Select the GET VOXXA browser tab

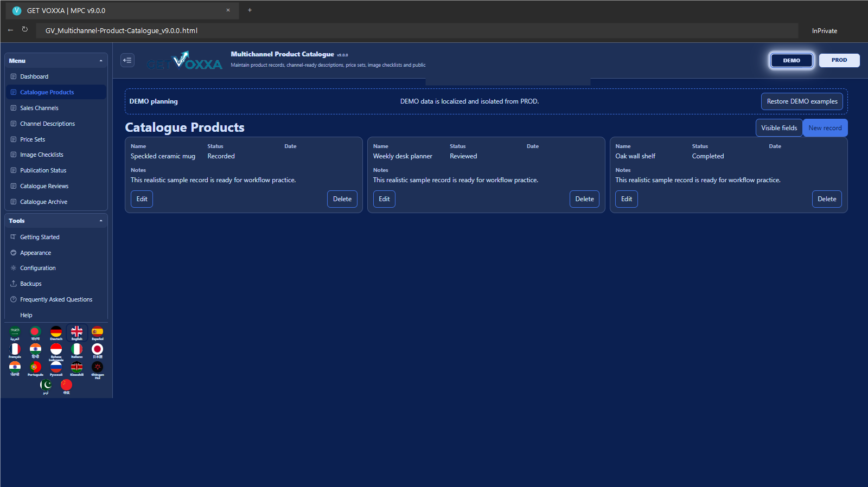click(x=122, y=10)
